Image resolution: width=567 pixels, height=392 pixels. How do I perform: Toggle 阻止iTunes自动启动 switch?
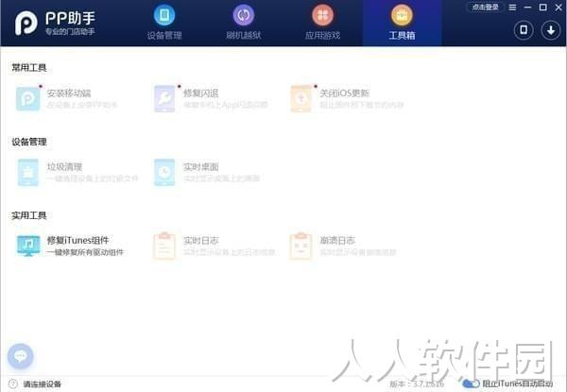point(471,383)
